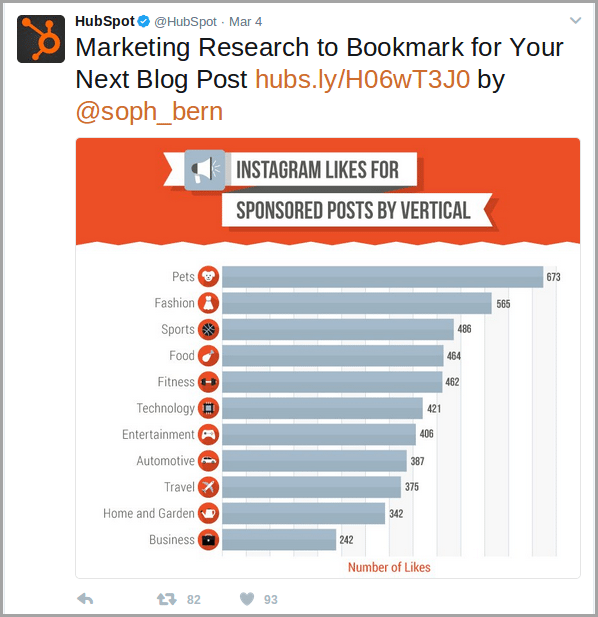Image resolution: width=598 pixels, height=617 pixels.
Task: Click the verified badge next to HubSpot
Action: coord(144,21)
